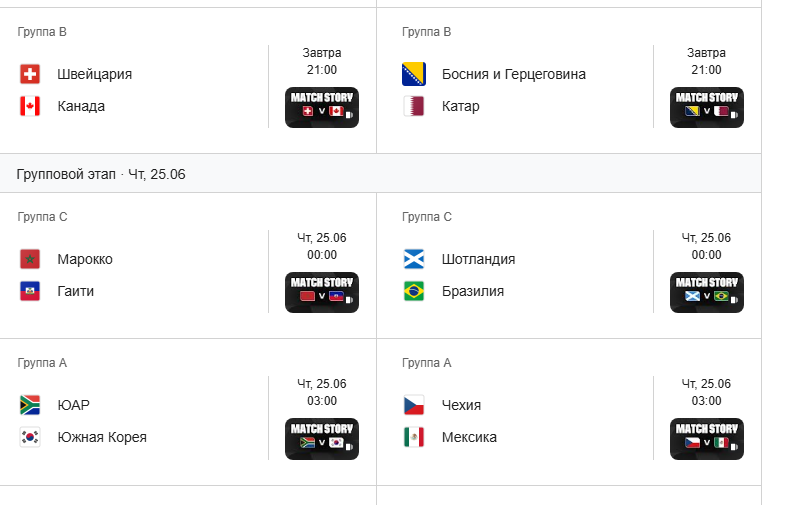Viewport: 805px width, 505px height.
Task: Click the Switzerland flag icon
Action: pyautogui.click(x=30, y=74)
